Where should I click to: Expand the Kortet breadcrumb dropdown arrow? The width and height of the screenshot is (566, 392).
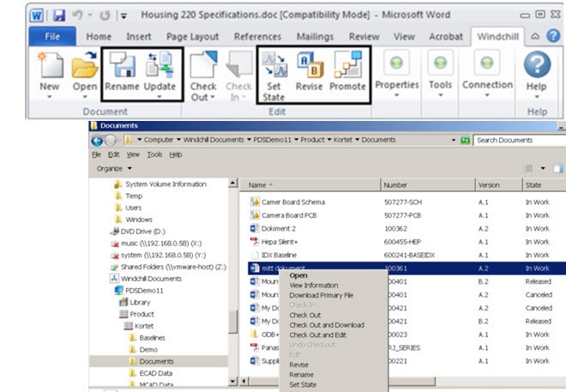[357, 140]
